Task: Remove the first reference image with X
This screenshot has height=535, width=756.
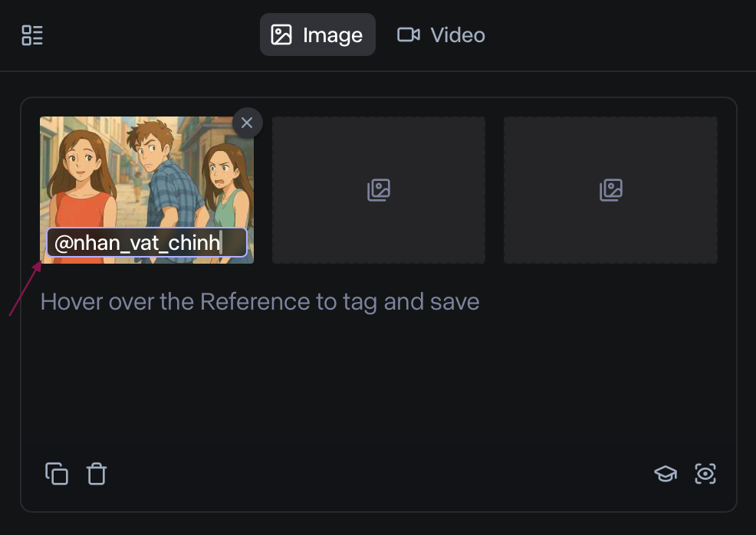Action: 247,123
